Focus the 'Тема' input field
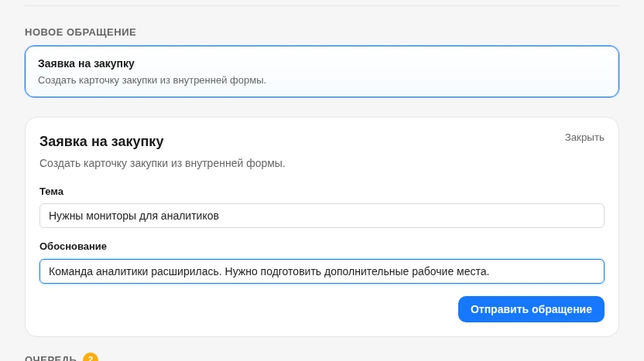 tap(321, 216)
